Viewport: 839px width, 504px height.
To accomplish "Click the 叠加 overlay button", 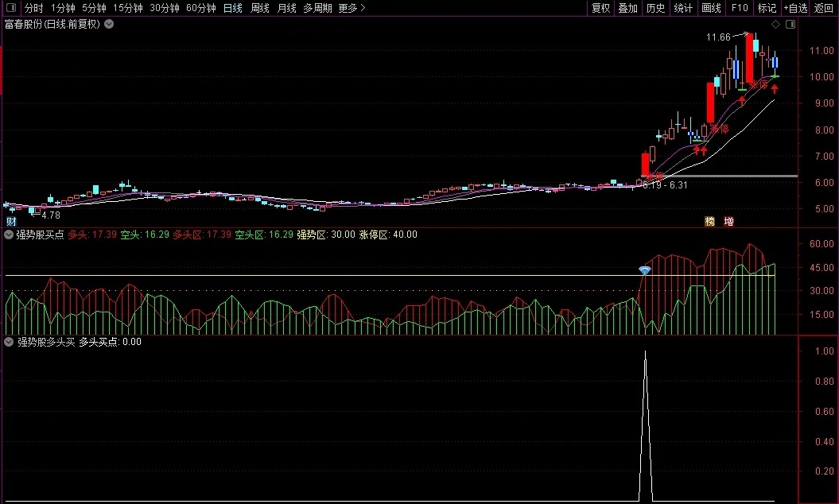I will pyautogui.click(x=628, y=8).
